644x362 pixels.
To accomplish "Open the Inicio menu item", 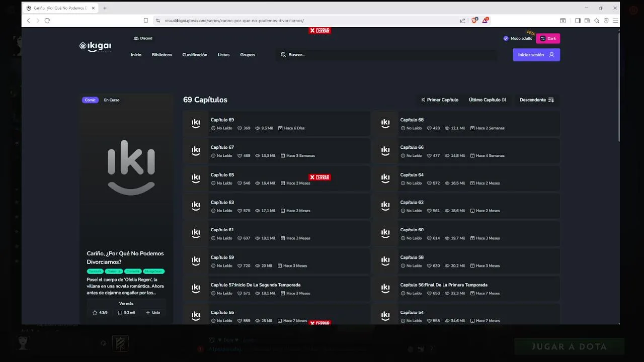I will (136, 55).
